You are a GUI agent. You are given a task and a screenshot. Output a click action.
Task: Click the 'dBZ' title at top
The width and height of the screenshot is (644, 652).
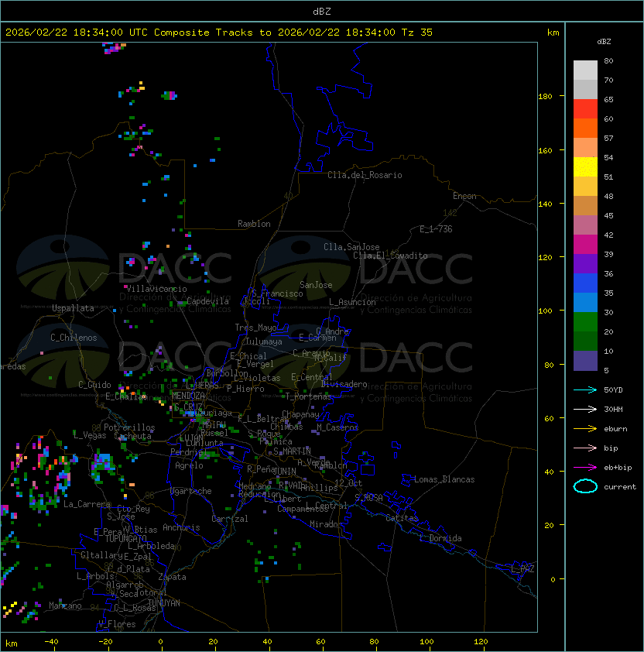click(322, 11)
